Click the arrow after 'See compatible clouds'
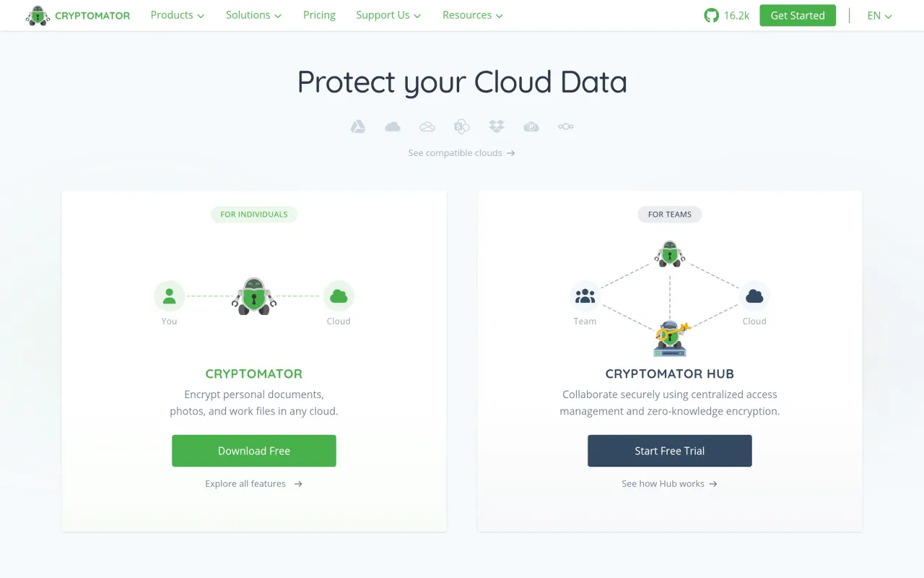Image resolution: width=924 pixels, height=578 pixels. pyautogui.click(x=510, y=153)
